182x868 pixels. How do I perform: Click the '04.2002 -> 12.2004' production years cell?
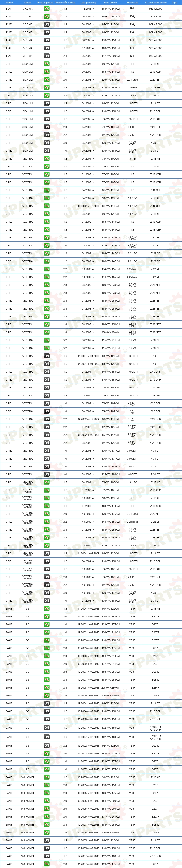[x=88, y=419]
